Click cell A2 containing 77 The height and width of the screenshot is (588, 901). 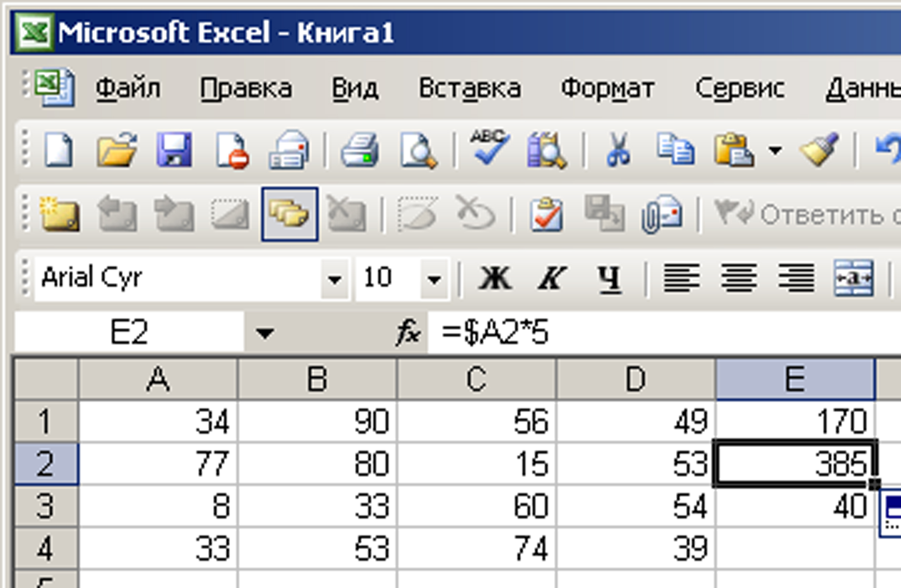(x=158, y=463)
